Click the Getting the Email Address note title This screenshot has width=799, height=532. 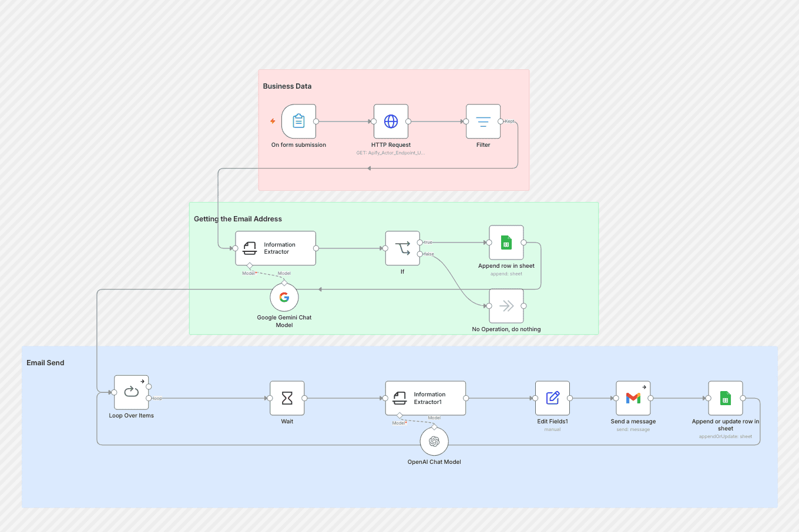tap(238, 219)
